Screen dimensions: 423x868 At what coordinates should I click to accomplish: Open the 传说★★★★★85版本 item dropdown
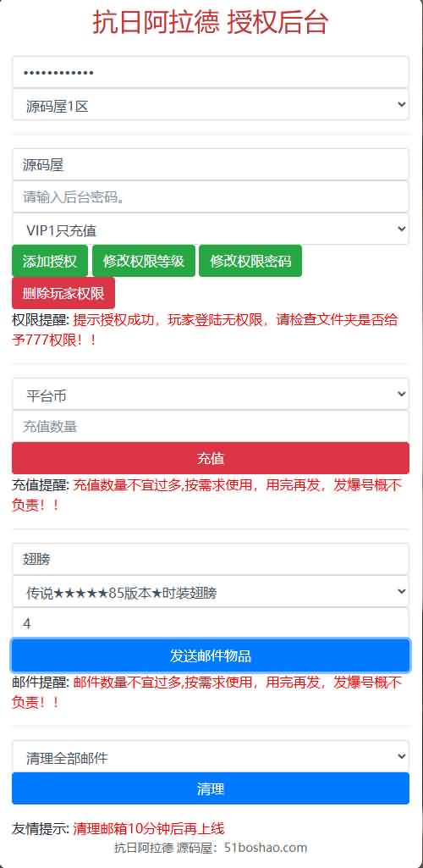[210, 591]
